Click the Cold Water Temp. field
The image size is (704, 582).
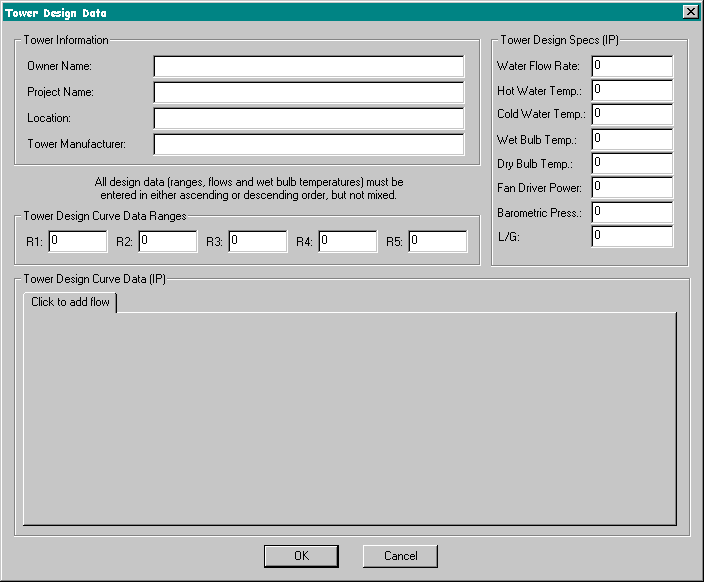tap(632, 114)
